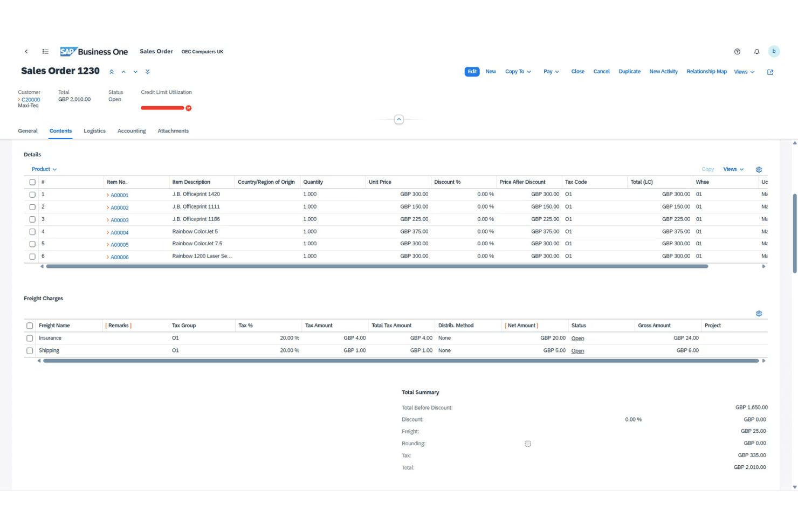Go back with the left arrow icon

pyautogui.click(x=26, y=52)
